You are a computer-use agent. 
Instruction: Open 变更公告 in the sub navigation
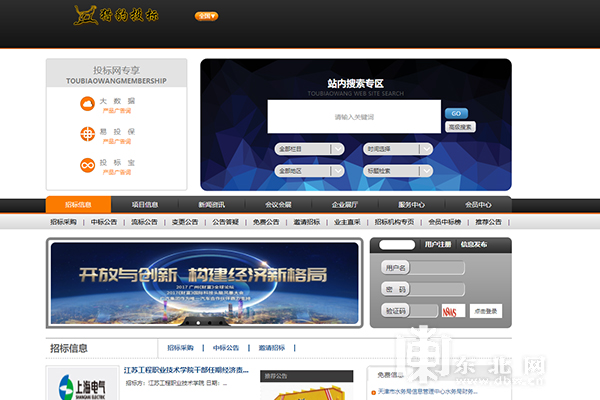(x=185, y=222)
